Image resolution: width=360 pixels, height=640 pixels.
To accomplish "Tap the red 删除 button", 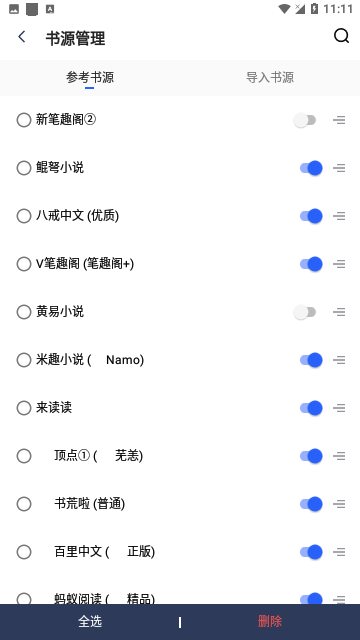I will click(270, 622).
